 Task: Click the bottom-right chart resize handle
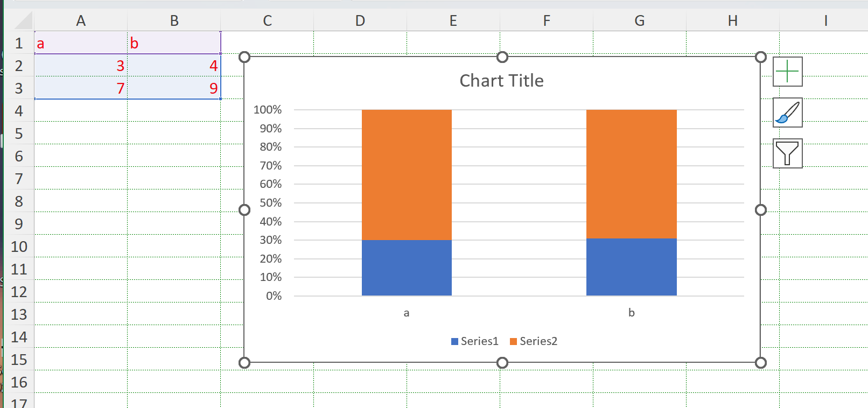[760, 363]
